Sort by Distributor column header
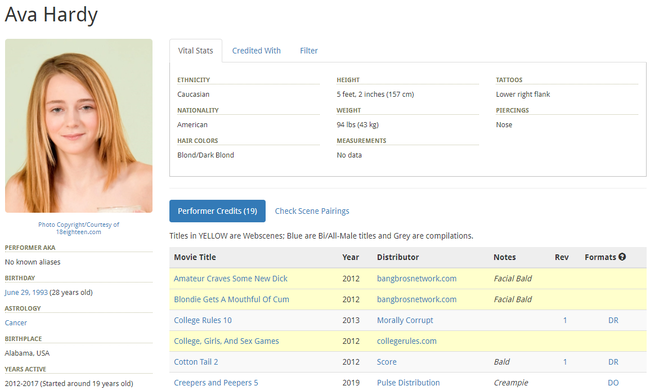 coord(398,257)
